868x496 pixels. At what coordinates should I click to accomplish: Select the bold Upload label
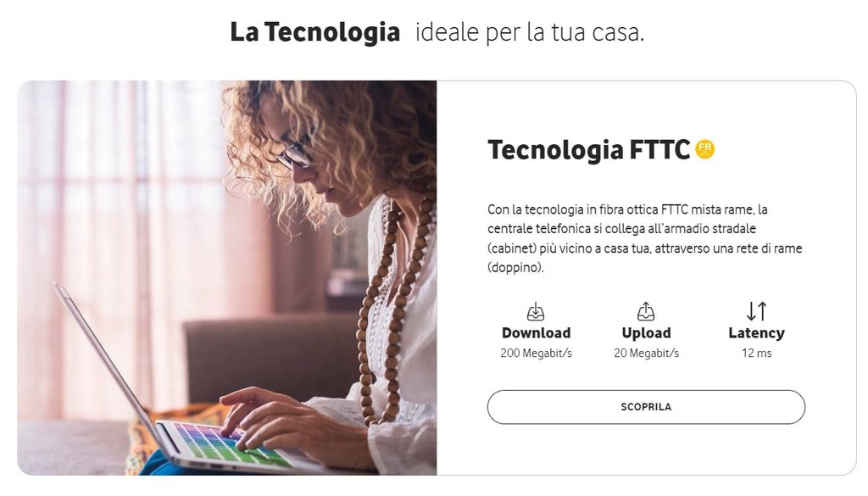(x=646, y=332)
